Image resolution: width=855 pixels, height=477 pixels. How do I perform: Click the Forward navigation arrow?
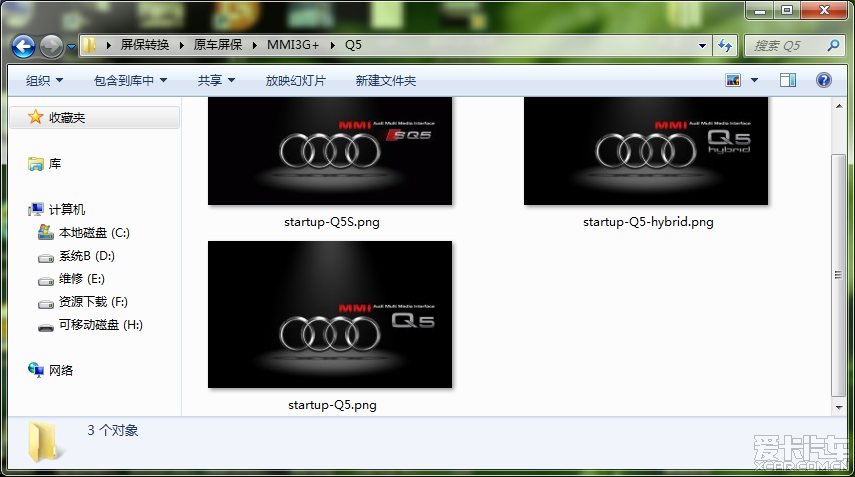point(52,46)
